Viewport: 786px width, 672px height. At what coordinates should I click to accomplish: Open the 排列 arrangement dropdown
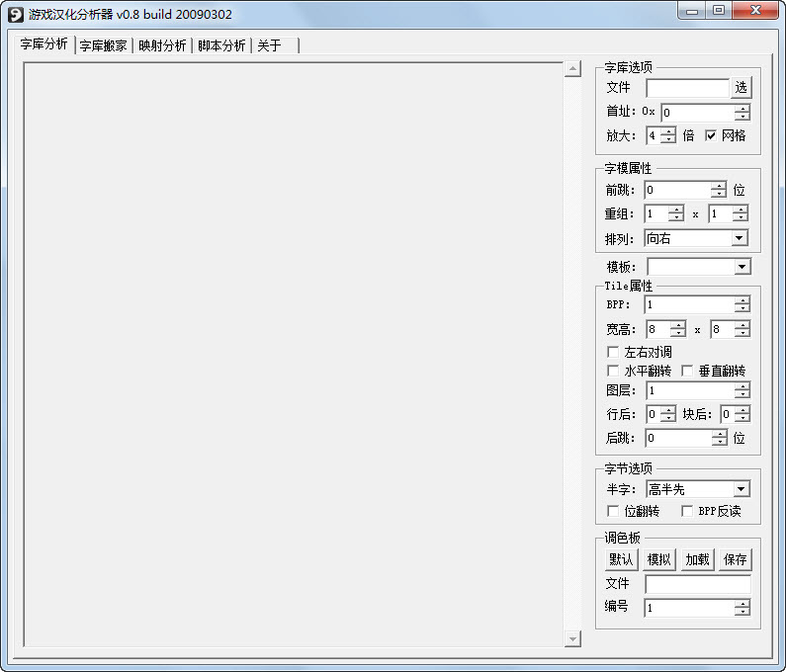739,238
